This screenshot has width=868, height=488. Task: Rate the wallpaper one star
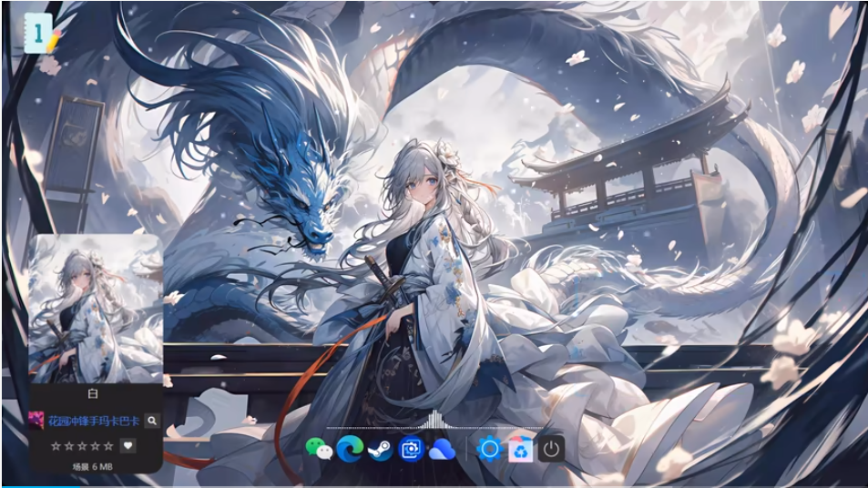pyautogui.click(x=56, y=446)
